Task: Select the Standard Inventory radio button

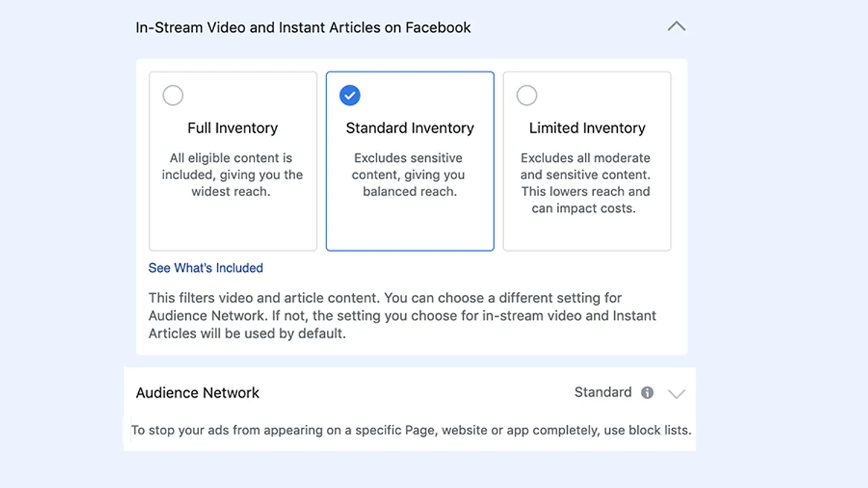Action: (x=350, y=95)
